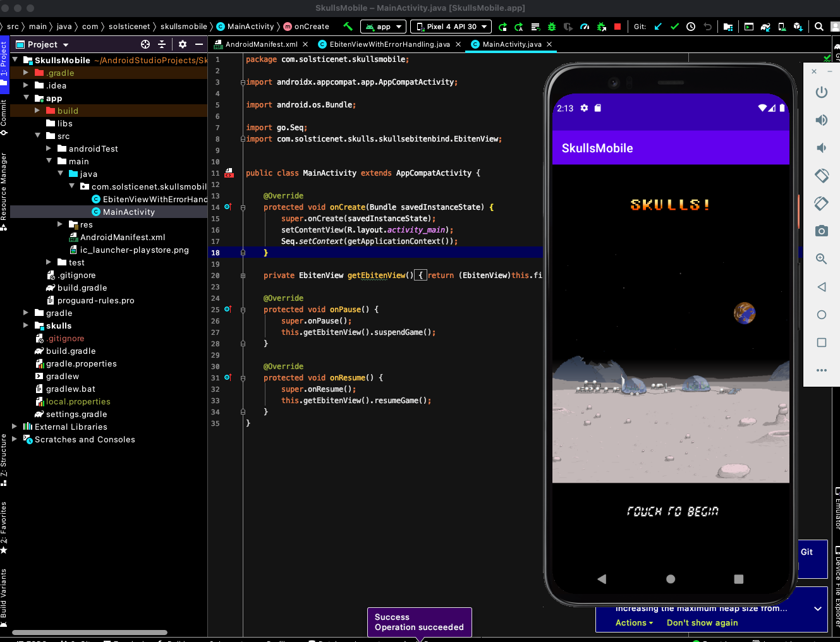840x642 pixels.
Task: Click the Sync Project with Gradle icon
Action: pos(765,27)
